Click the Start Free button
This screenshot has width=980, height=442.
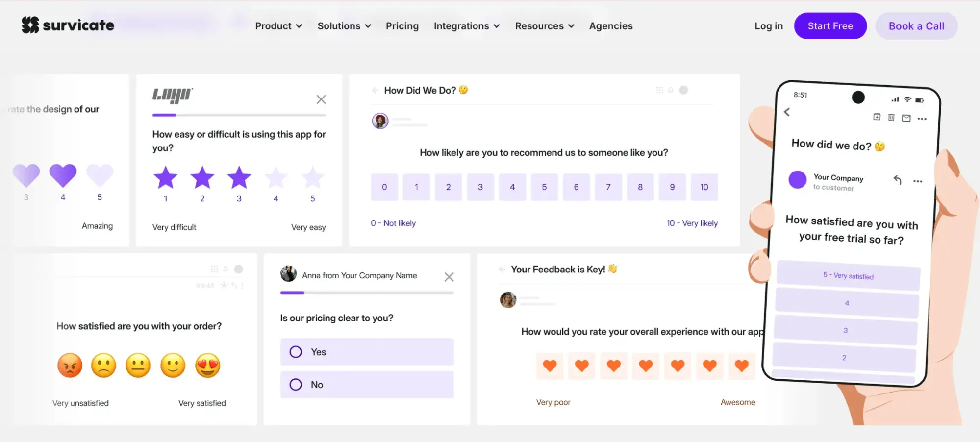830,25
